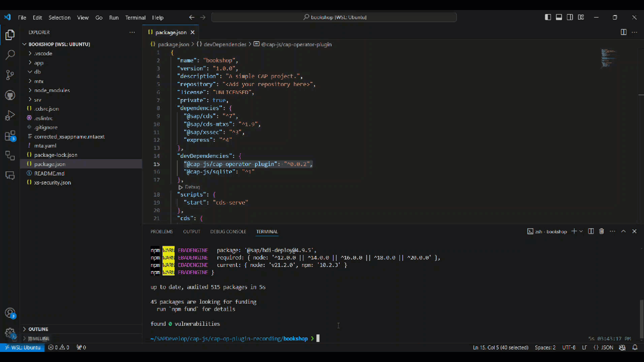This screenshot has width=644, height=362.
Task: Select the TERMINAL panel tab
Action: (x=267, y=232)
